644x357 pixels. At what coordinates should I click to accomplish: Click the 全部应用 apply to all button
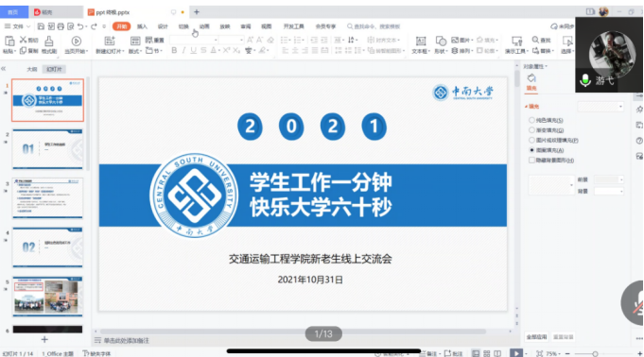tap(537, 337)
